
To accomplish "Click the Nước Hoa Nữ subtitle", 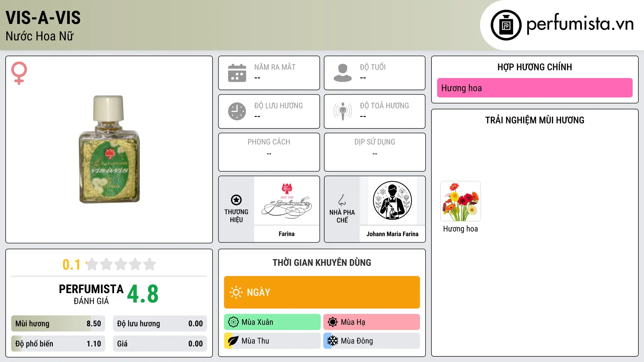I will pos(40,36).
